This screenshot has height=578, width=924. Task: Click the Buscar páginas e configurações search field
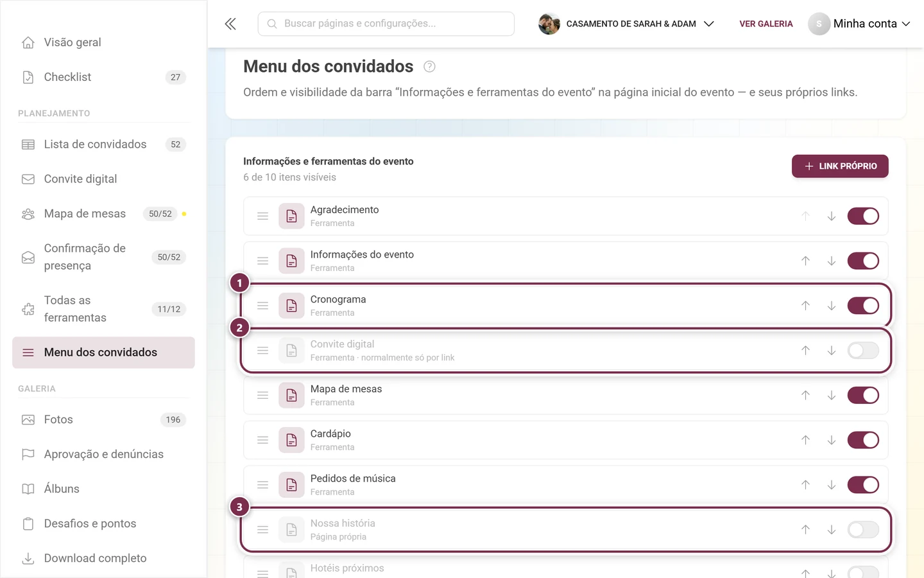(386, 24)
